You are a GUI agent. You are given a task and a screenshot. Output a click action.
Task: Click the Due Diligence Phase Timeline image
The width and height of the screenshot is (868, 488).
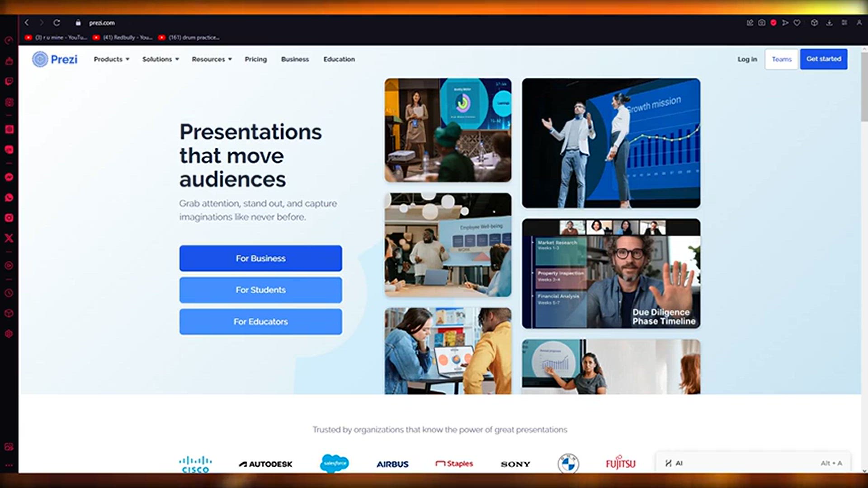pos(611,274)
